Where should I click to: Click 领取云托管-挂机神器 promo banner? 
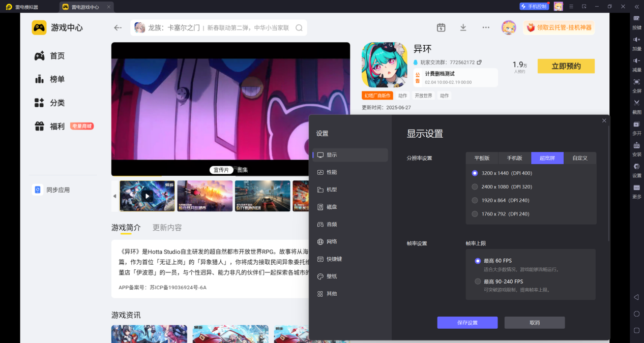559,27
